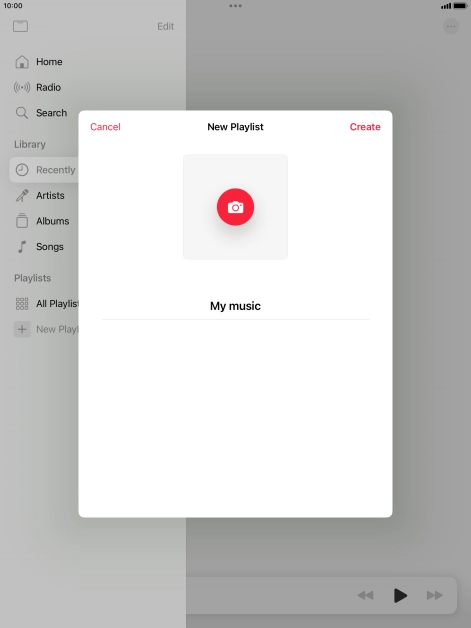Go back to the previous track
Screen dimensions: 471x628
pos(365,596)
